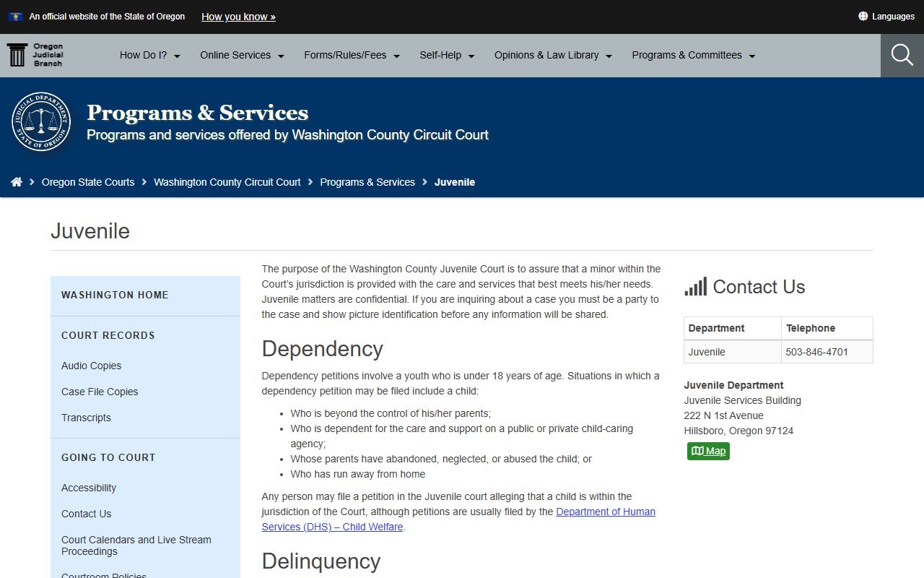Expand the How Do I? menu
Screen dimensions: 924x578
tap(150, 55)
